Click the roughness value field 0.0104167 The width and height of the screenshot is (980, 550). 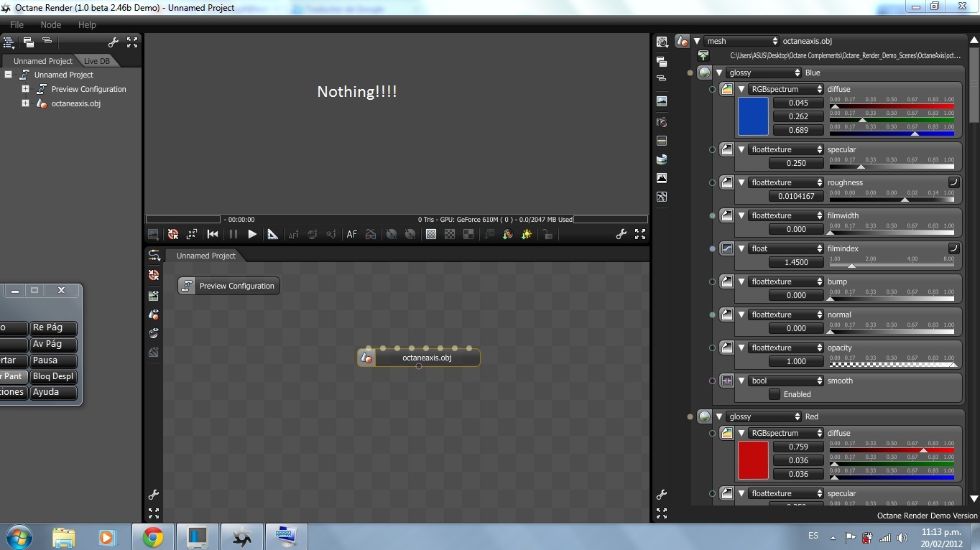point(797,196)
